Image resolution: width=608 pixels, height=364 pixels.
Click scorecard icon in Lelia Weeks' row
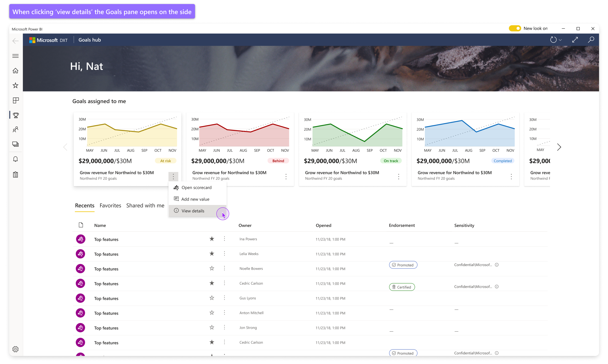80,254
